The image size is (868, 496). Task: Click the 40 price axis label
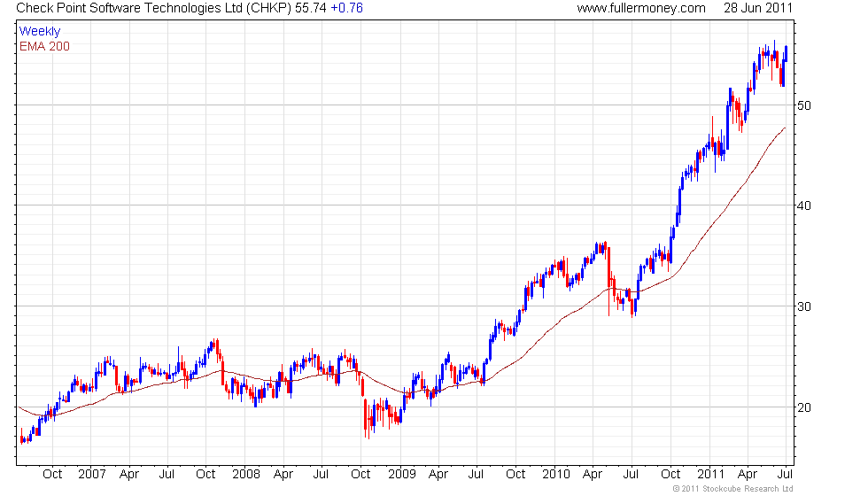click(x=804, y=205)
